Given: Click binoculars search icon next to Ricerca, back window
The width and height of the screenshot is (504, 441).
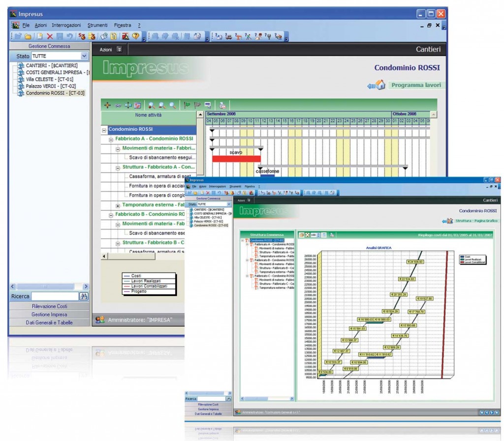Looking at the screenshot, I should 84,296.
